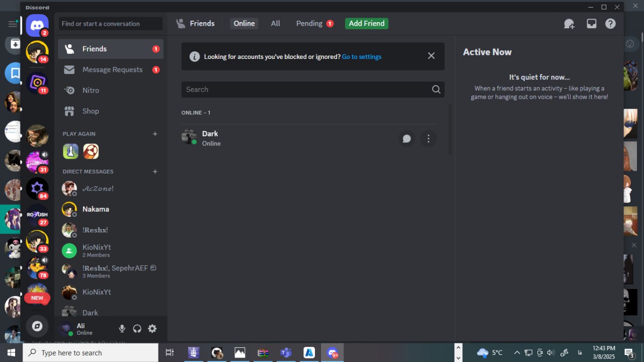Viewport: 644px width, 362px height.
Task: Mute the microphone
Action: (x=122, y=329)
